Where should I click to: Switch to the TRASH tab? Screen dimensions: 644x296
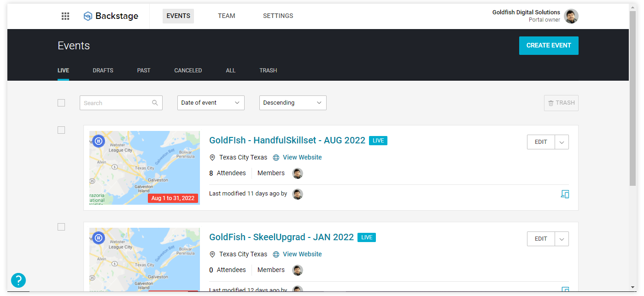[x=268, y=71]
